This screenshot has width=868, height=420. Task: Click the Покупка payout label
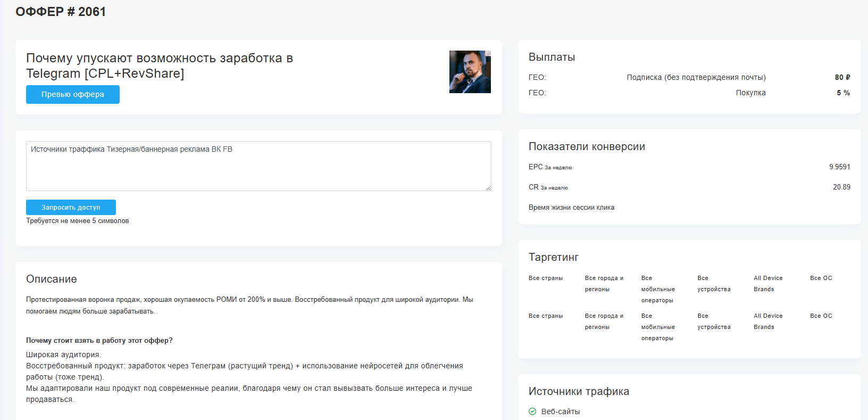click(x=751, y=93)
